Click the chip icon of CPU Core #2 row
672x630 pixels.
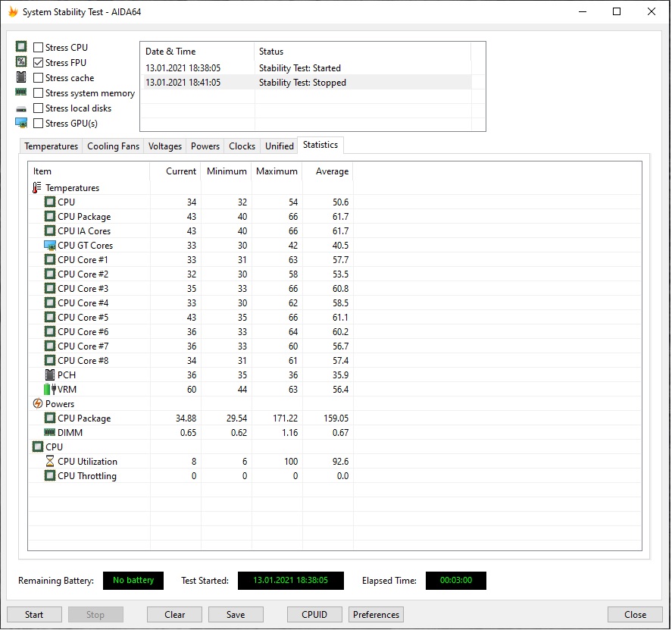coord(50,274)
